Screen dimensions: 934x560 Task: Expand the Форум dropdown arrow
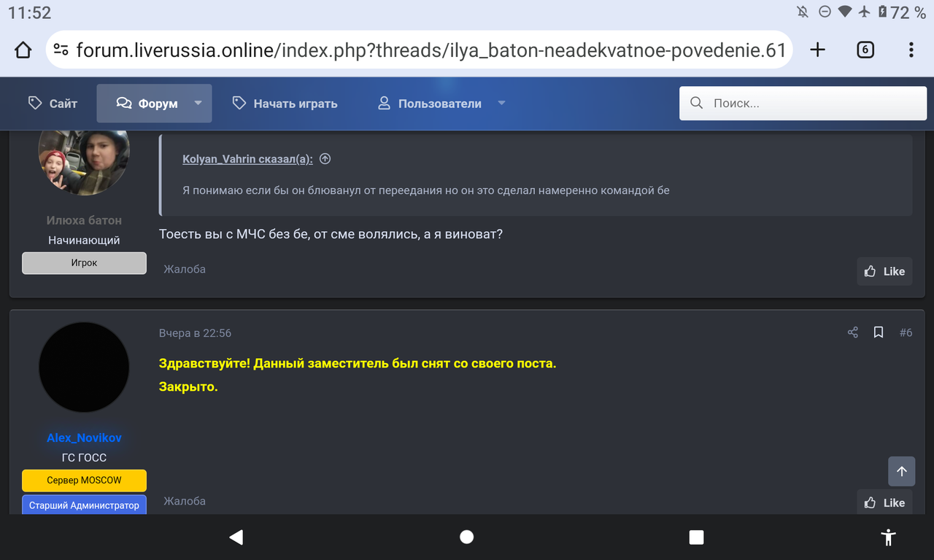pyautogui.click(x=197, y=103)
